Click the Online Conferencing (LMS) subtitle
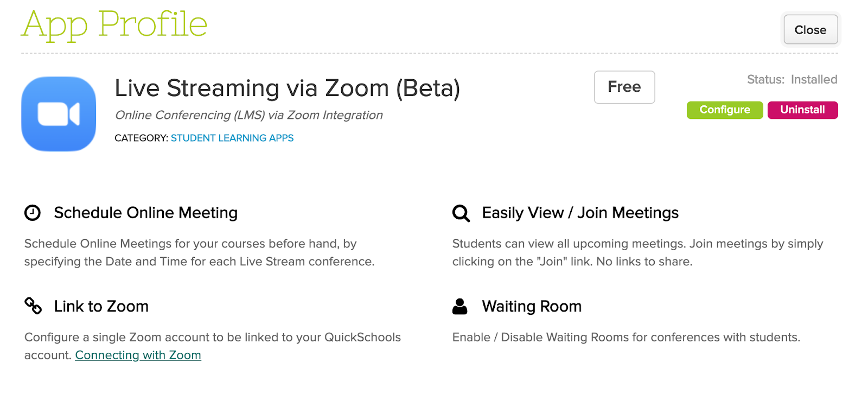Image resolution: width=868 pixels, height=400 pixels. coord(248,116)
